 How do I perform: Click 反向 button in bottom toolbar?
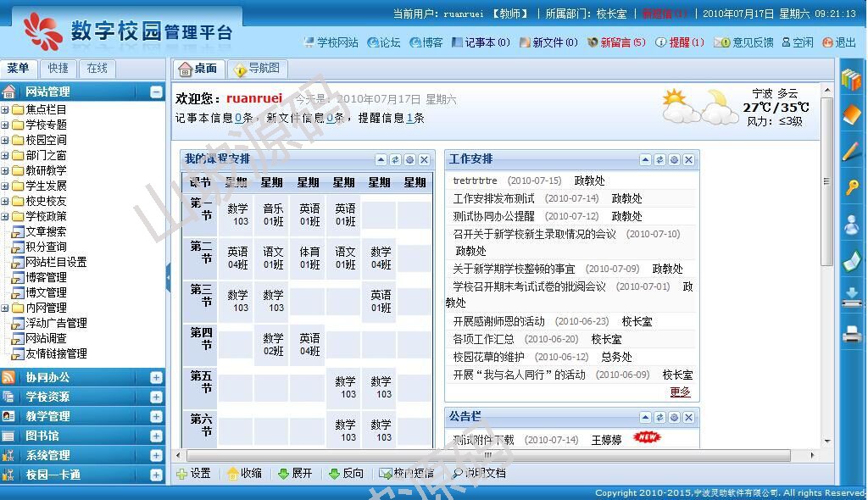[346, 474]
